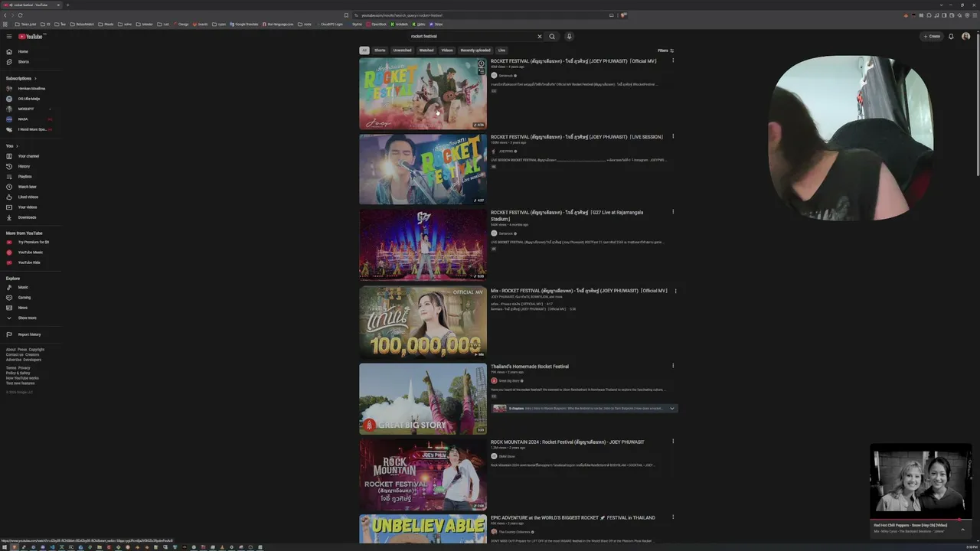
Task: Open G27 Live at Rajamangala Stadium title
Action: tap(567, 215)
